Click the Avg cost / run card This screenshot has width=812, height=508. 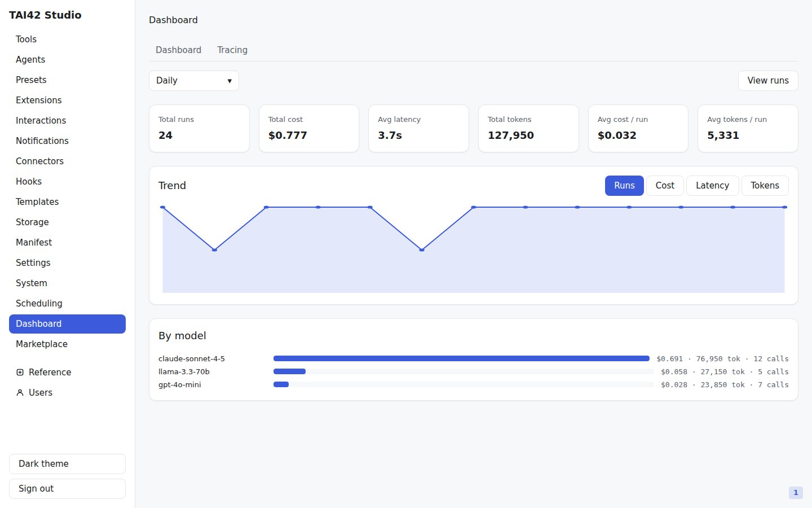coord(638,128)
